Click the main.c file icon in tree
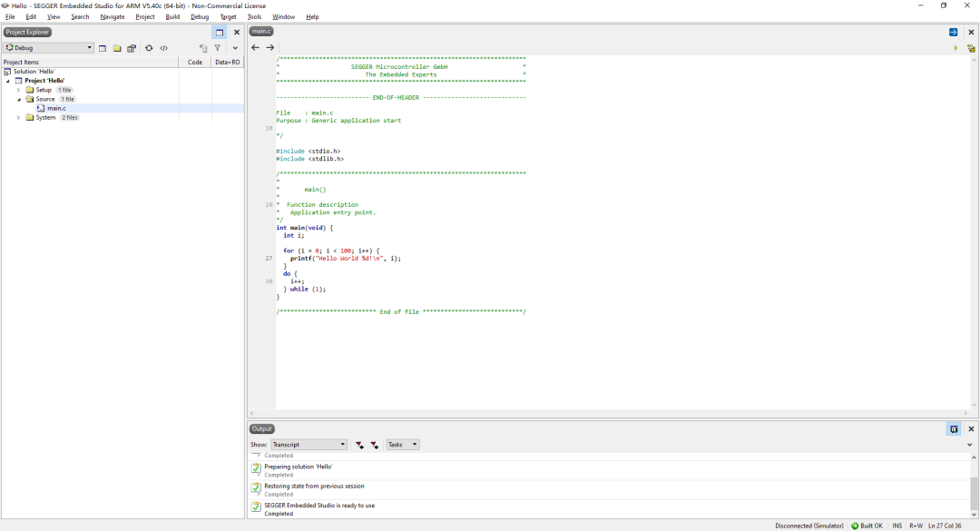 [41, 108]
